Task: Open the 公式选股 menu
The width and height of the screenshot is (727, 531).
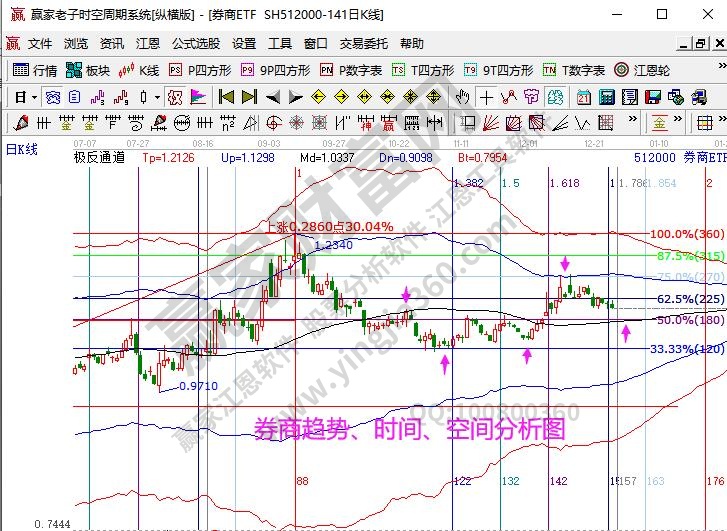Action: [x=196, y=44]
